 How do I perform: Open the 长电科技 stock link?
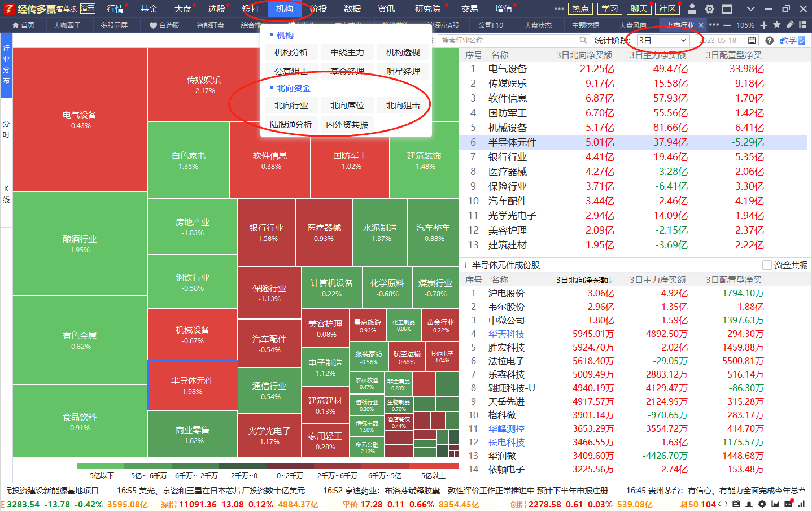click(507, 443)
